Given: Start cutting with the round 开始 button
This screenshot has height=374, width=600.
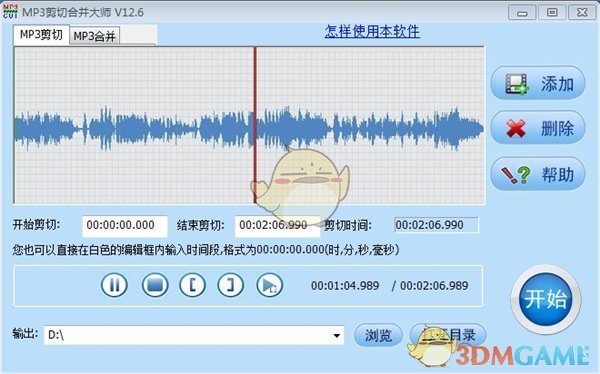Looking at the screenshot, I should (x=546, y=299).
